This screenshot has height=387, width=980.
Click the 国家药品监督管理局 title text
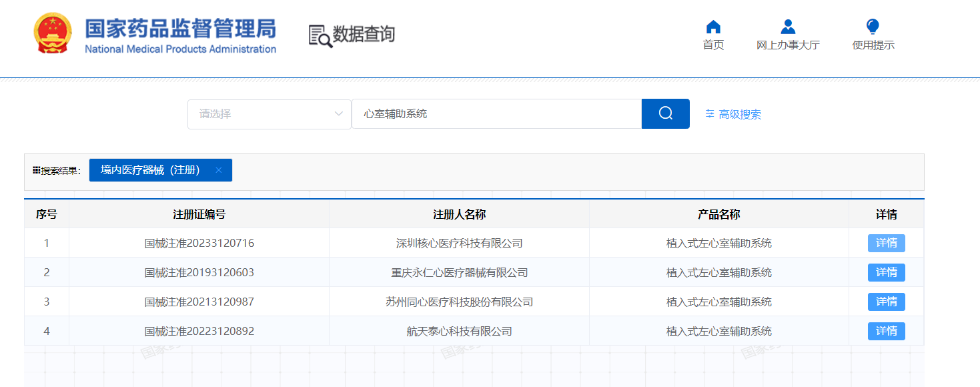180,29
